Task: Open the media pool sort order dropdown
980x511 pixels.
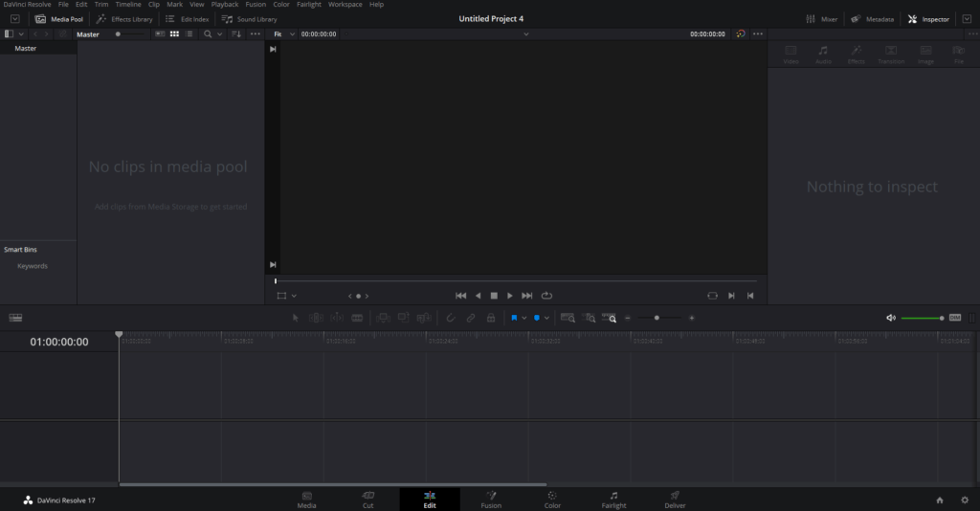Action: pos(236,34)
